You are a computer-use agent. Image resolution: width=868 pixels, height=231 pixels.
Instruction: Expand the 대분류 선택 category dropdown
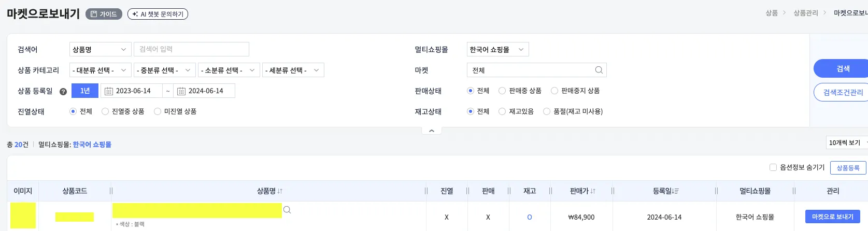click(100, 70)
